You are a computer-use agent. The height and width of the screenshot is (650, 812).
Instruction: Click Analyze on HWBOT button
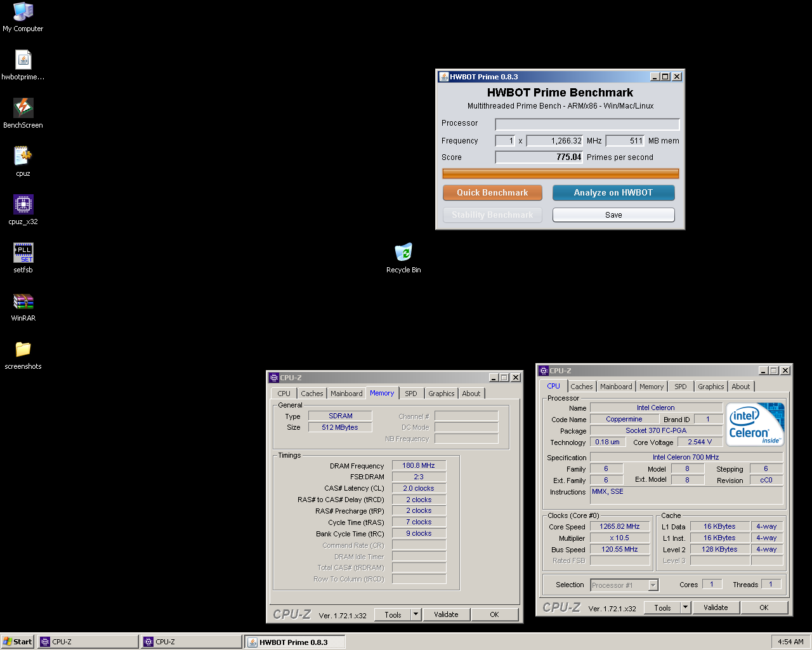tap(613, 192)
